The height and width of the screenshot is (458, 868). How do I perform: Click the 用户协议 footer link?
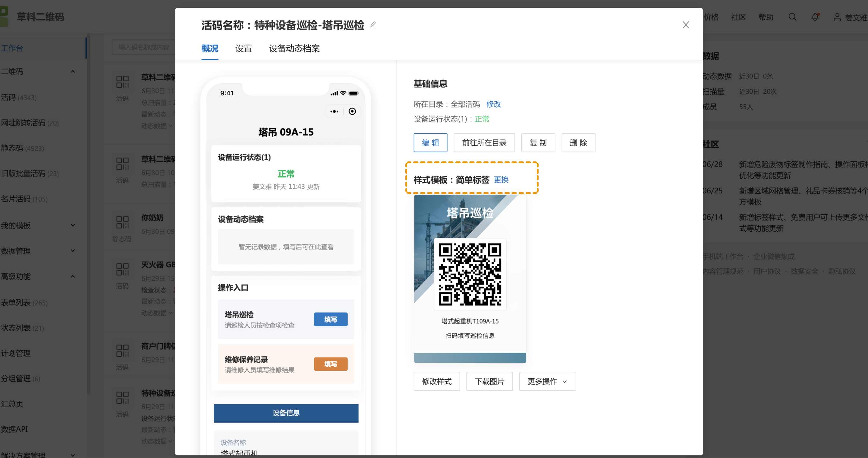(x=767, y=271)
